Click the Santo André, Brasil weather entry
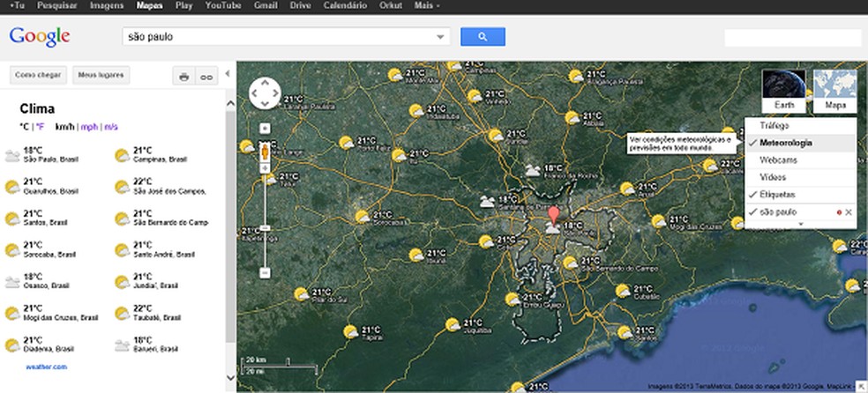Image resolution: width=868 pixels, height=393 pixels. (x=155, y=250)
